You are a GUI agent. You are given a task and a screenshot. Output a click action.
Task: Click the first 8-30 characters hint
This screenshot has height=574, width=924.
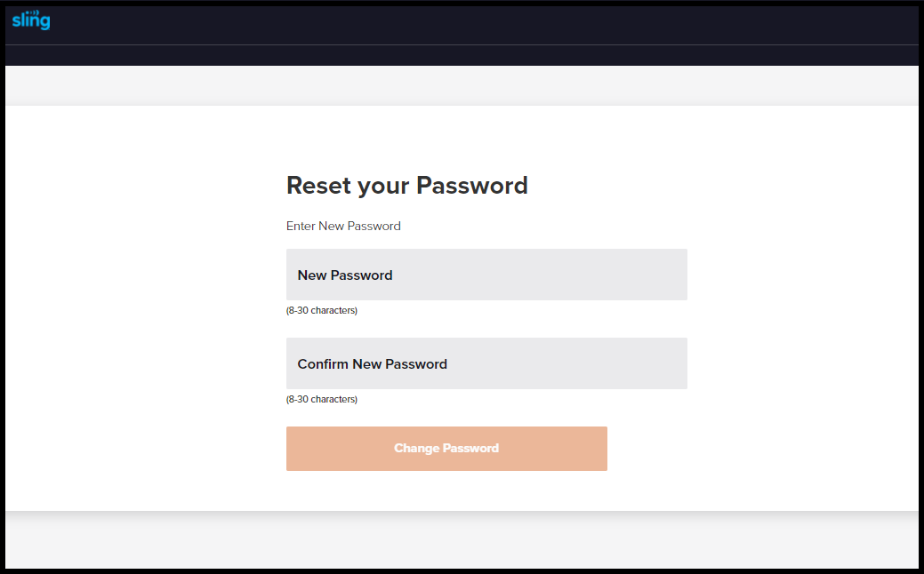(x=321, y=310)
